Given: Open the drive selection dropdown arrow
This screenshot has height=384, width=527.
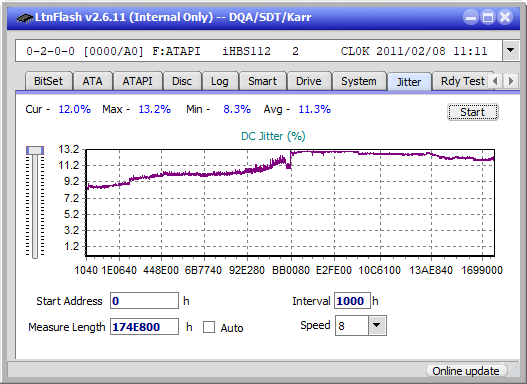Looking at the screenshot, I should point(511,51).
